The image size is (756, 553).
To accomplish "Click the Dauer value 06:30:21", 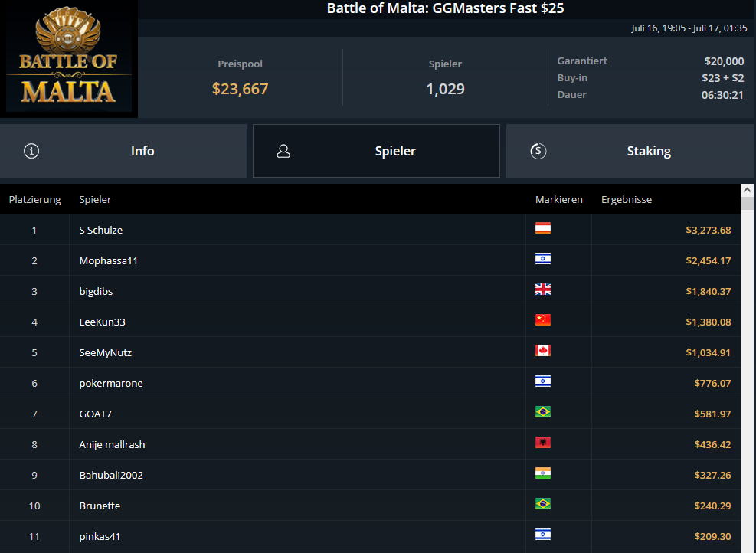I will point(723,95).
